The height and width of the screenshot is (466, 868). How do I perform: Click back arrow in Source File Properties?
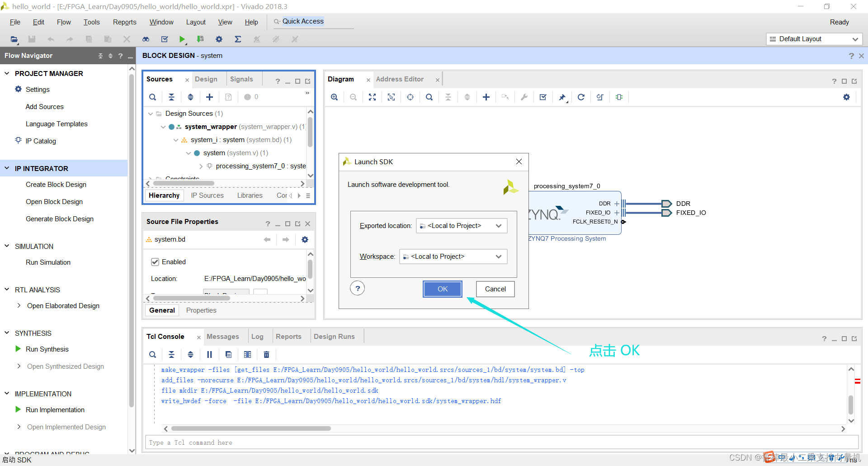click(x=267, y=240)
